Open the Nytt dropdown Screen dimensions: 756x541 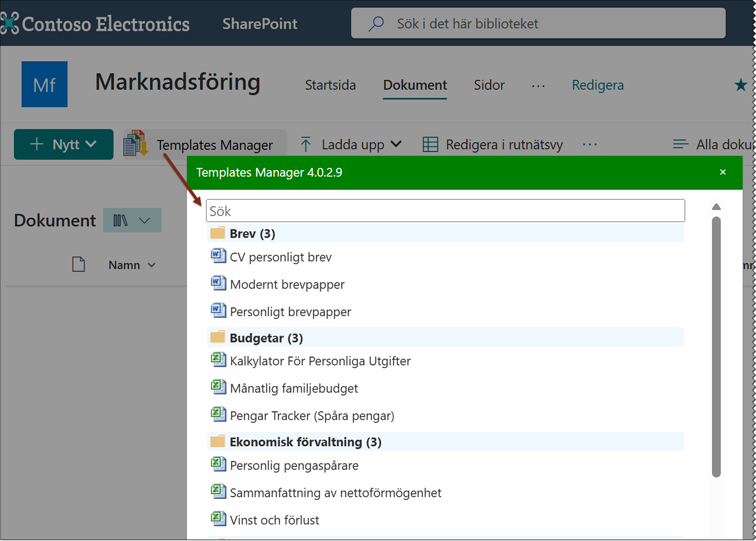(63, 144)
